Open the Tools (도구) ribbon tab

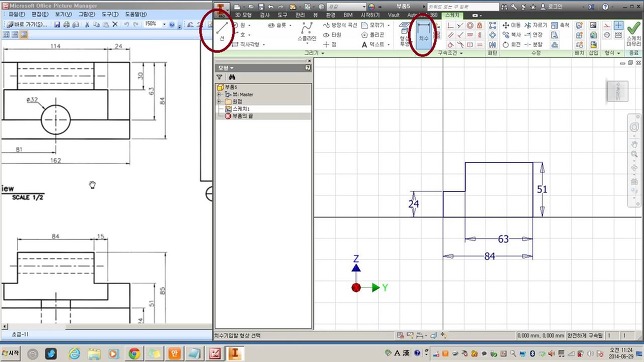point(282,15)
